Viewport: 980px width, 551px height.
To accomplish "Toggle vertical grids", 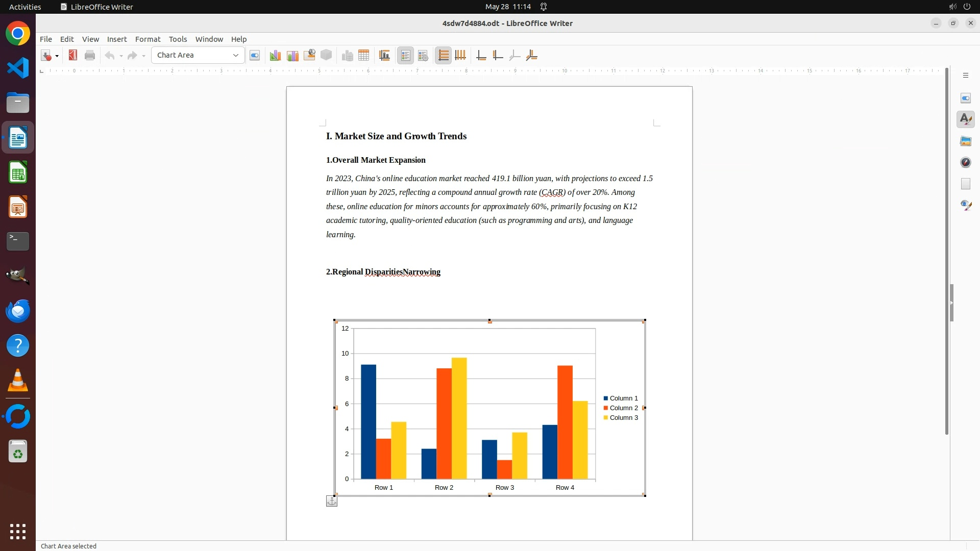I will tap(460, 55).
